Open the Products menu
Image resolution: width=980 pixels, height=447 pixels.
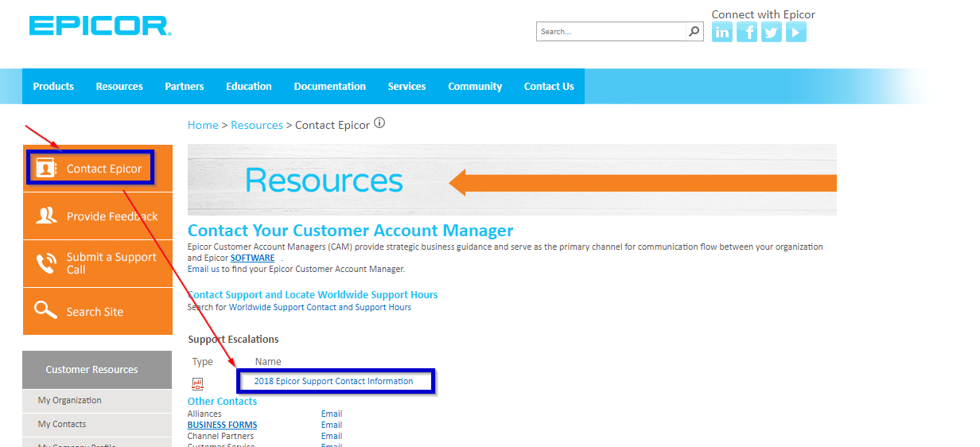point(53,87)
